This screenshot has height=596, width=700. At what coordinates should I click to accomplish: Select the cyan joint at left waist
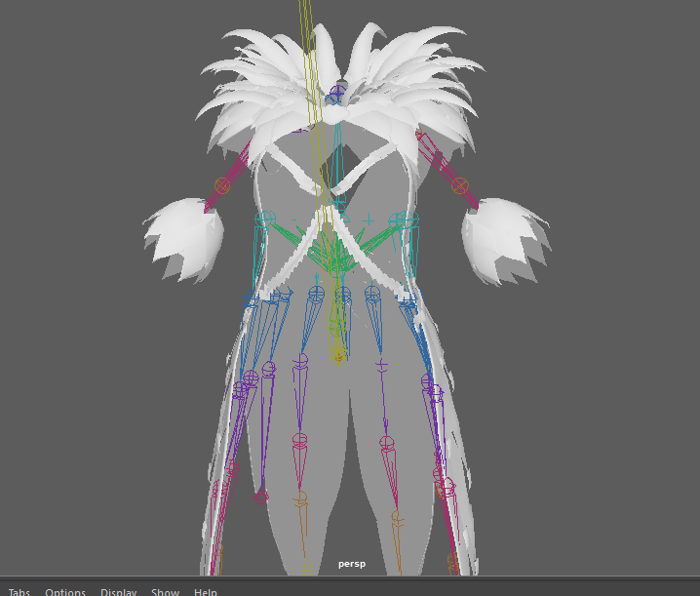tap(263, 220)
